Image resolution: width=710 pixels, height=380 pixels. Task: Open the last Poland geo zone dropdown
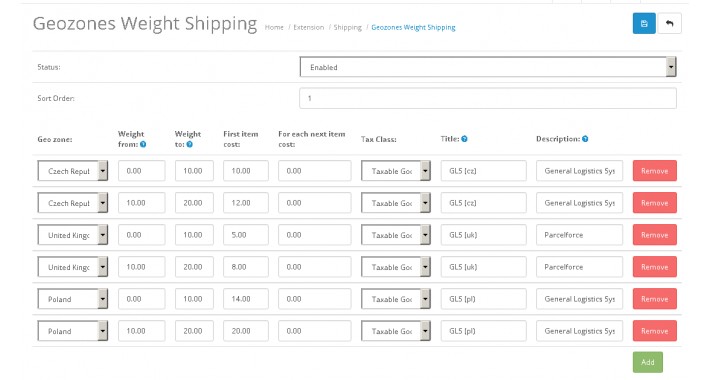(72, 331)
